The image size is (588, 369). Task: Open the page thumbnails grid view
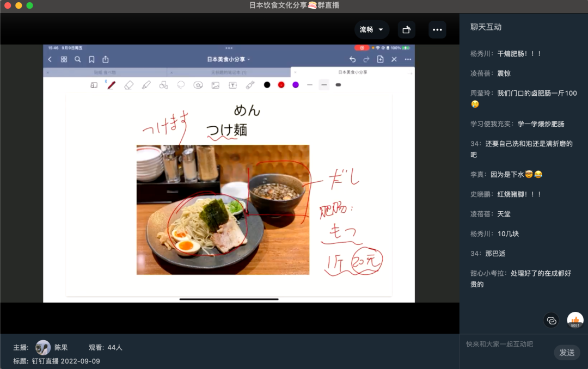(x=64, y=59)
